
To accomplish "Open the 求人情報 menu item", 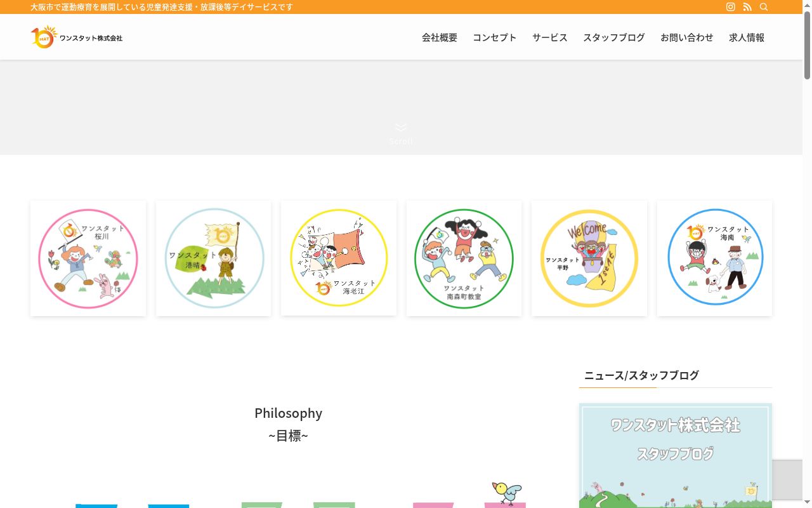I will click(x=747, y=37).
